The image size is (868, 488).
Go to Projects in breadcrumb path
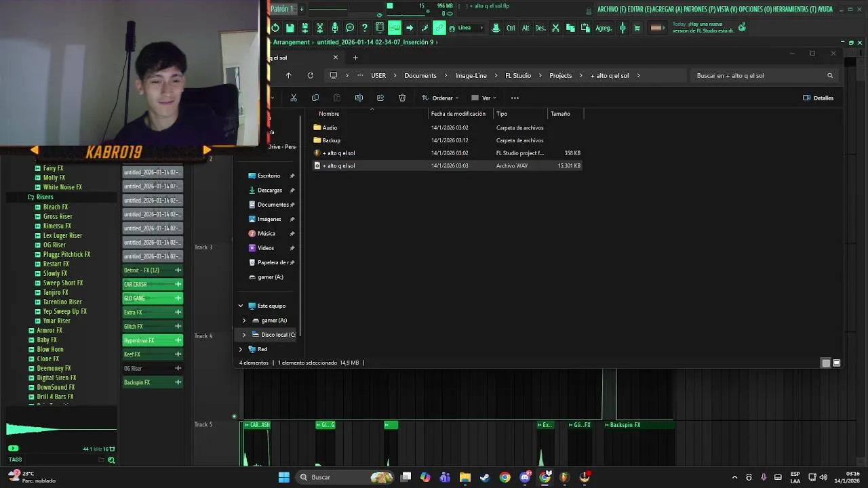[x=561, y=75]
